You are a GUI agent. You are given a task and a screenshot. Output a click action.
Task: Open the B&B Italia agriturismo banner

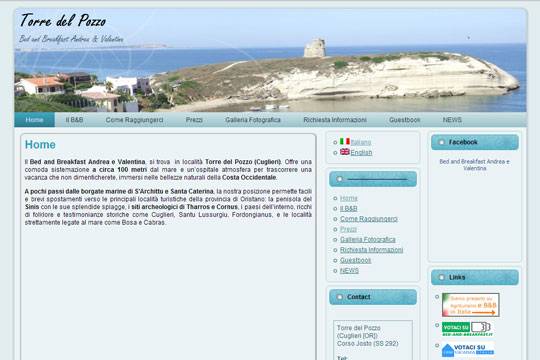[x=470, y=305]
